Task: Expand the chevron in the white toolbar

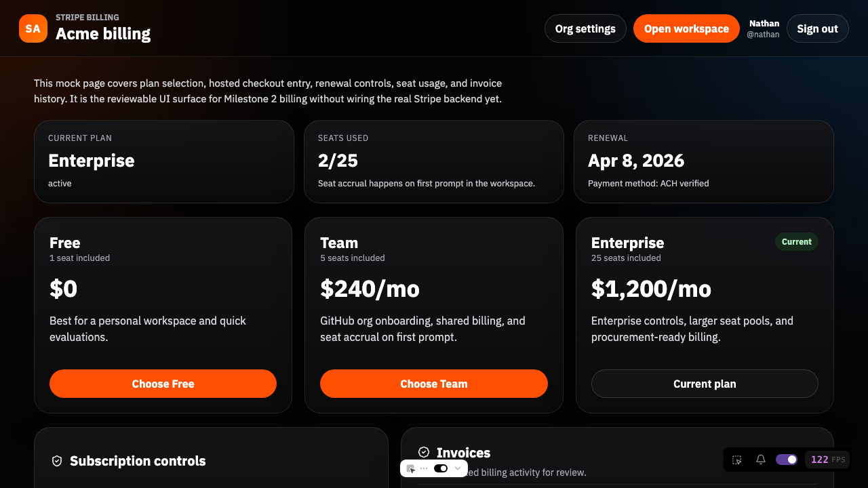Action: (458, 468)
